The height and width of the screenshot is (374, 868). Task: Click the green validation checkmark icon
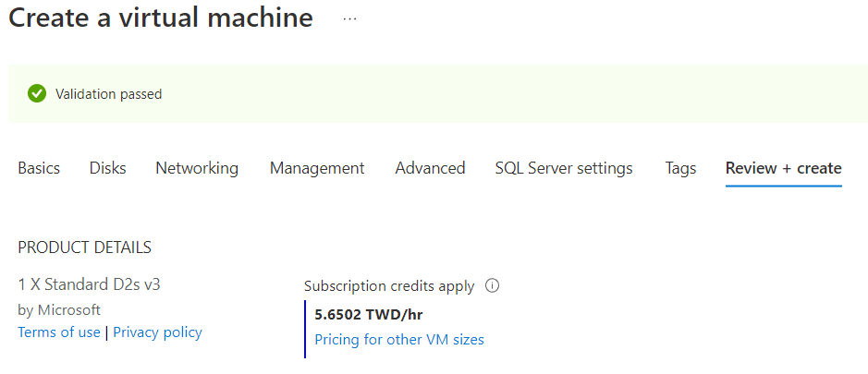click(37, 93)
